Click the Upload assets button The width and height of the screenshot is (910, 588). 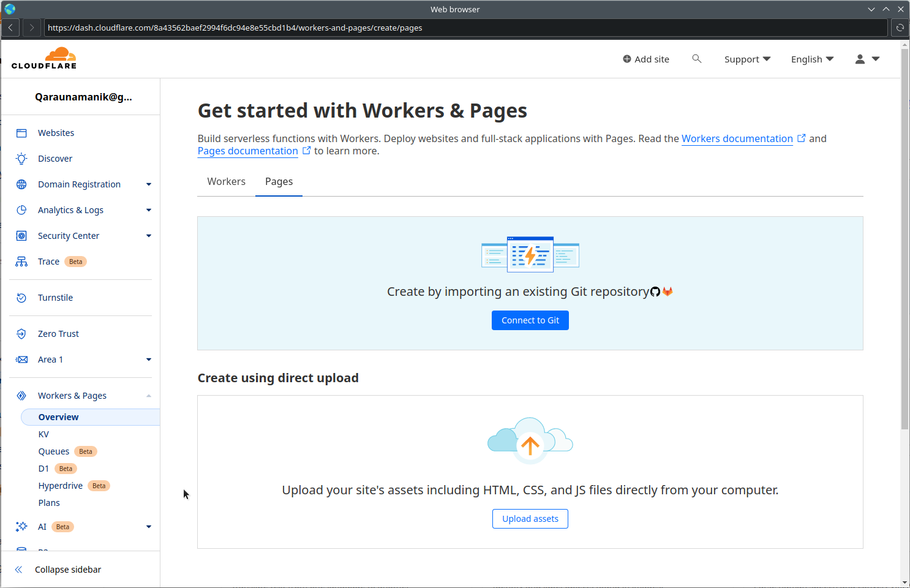530,519
